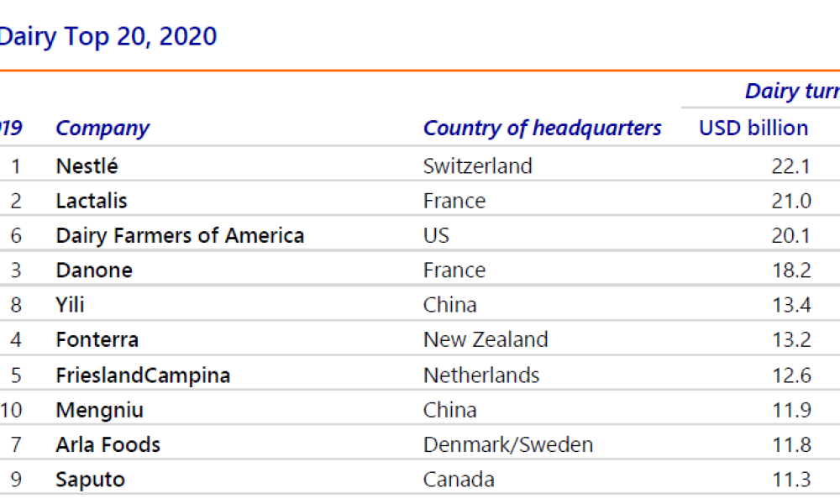Select the Denmark/Sweden country cell
Screen dimensions: 840x504
pos(507,444)
